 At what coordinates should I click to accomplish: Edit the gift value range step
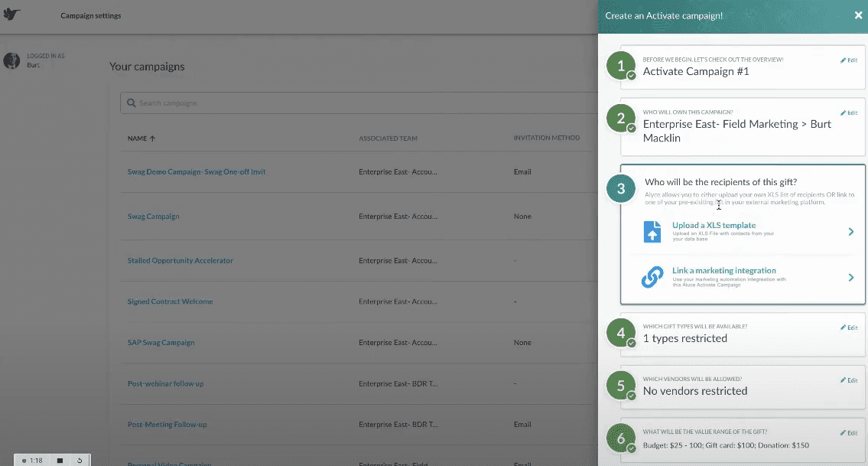click(x=849, y=433)
